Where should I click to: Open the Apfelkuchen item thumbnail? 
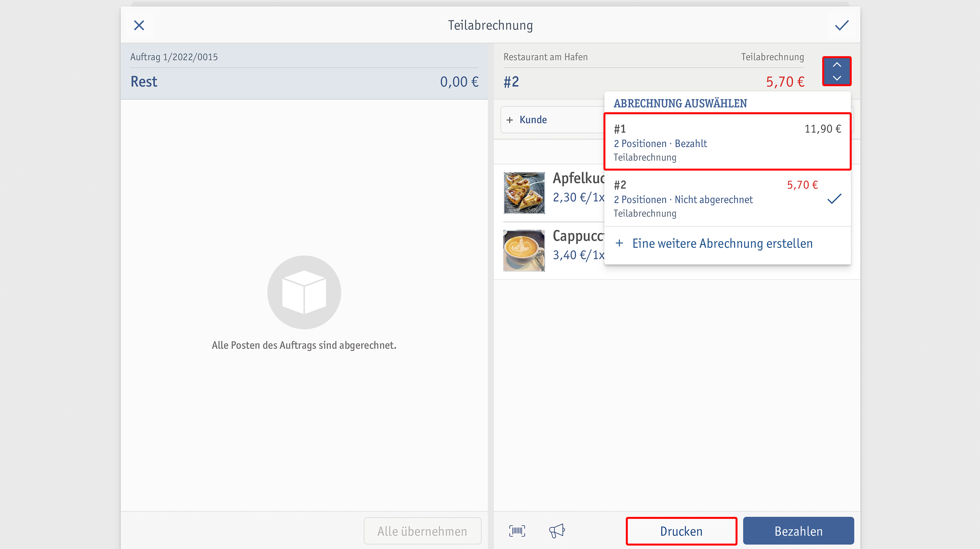click(x=524, y=193)
